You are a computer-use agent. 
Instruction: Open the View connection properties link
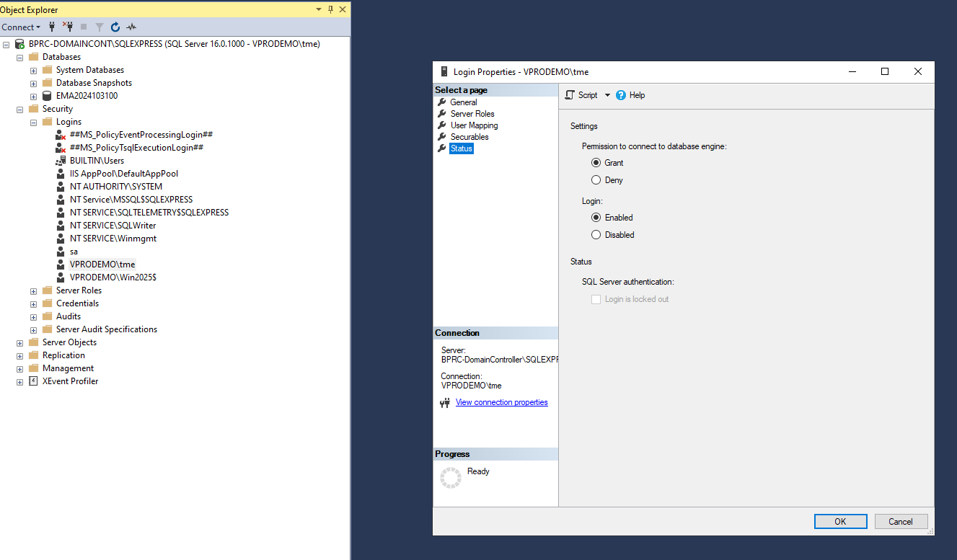501,402
